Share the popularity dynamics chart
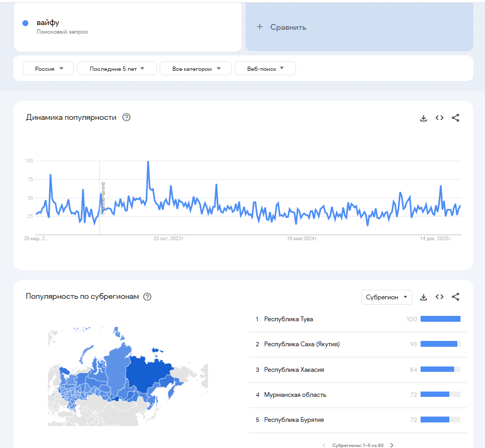This screenshot has height=448, width=485. [x=455, y=118]
